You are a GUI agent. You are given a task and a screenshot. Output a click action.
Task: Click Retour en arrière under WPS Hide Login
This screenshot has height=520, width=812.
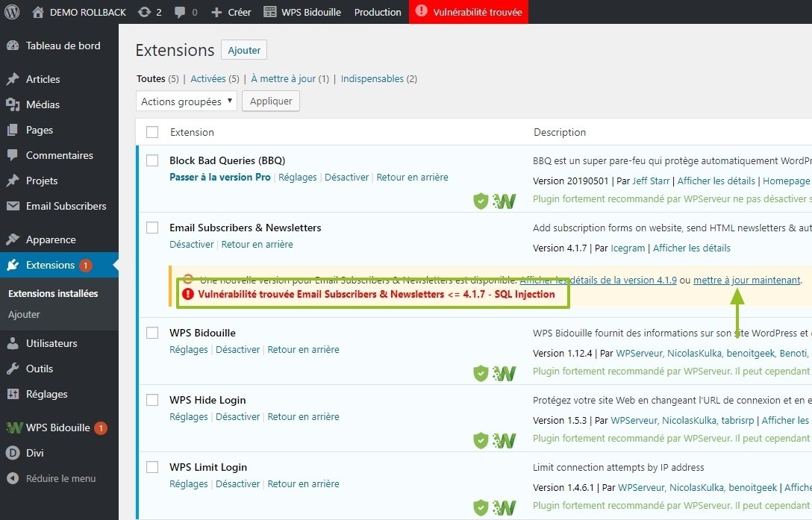(303, 416)
